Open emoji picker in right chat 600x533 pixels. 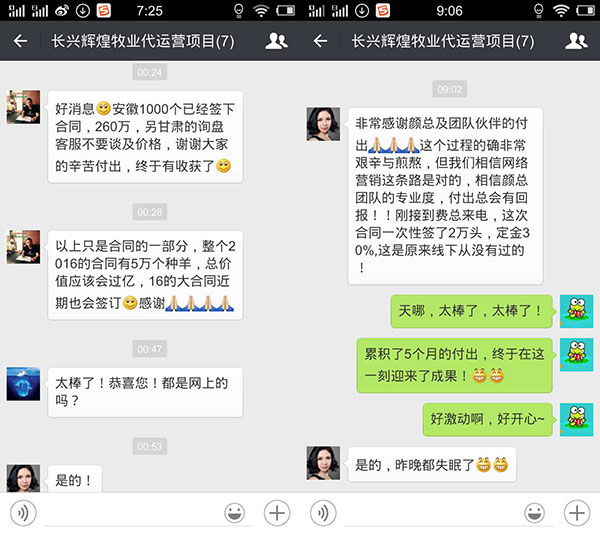(x=534, y=513)
